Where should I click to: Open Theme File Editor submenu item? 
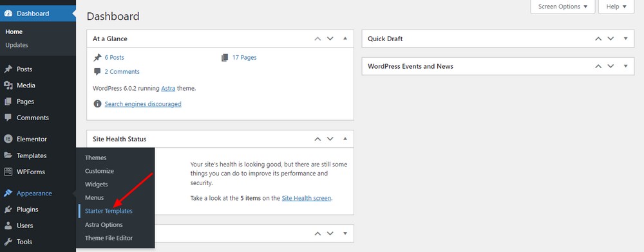point(109,238)
